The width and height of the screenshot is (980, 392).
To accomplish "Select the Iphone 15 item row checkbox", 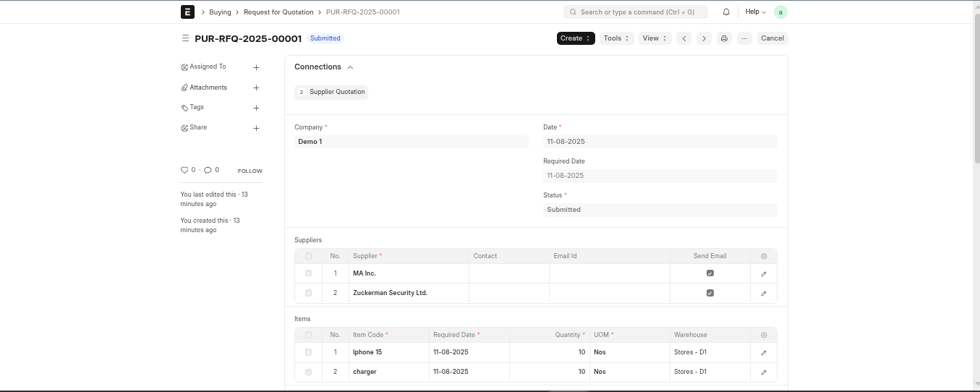I will (x=308, y=352).
